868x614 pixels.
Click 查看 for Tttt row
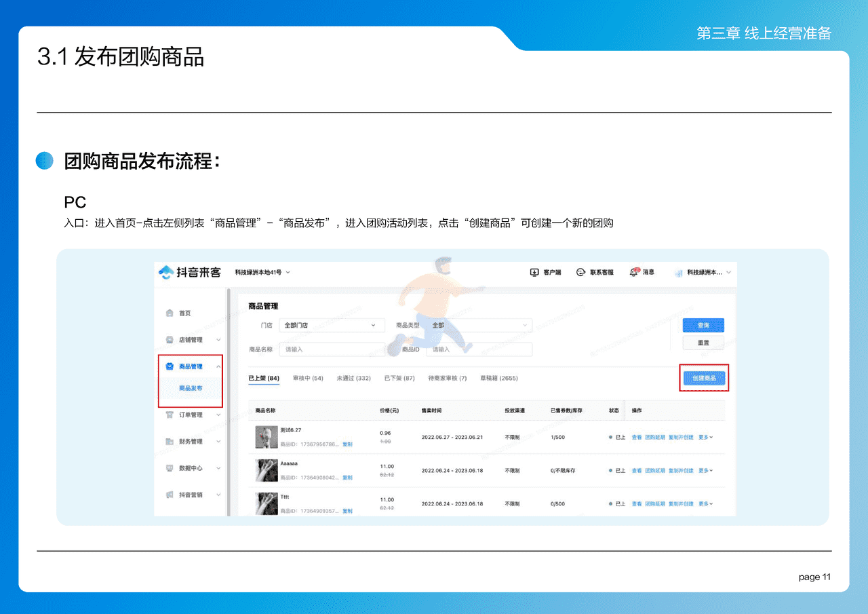637,504
